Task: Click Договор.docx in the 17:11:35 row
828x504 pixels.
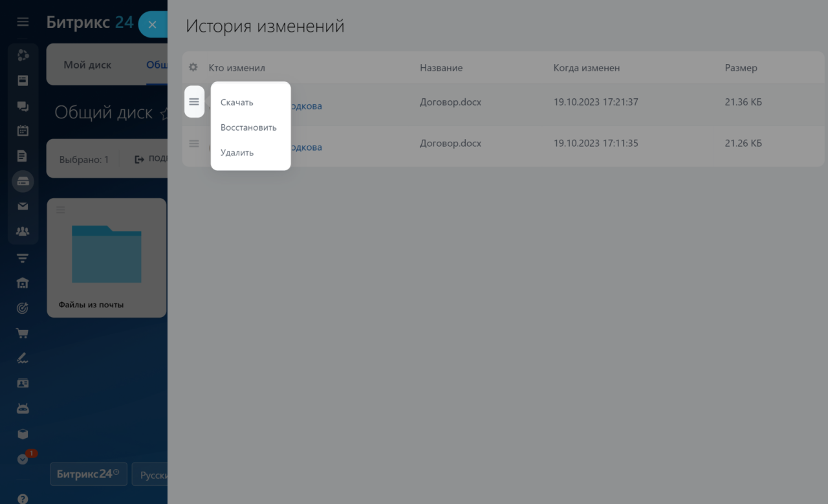Action: point(450,143)
